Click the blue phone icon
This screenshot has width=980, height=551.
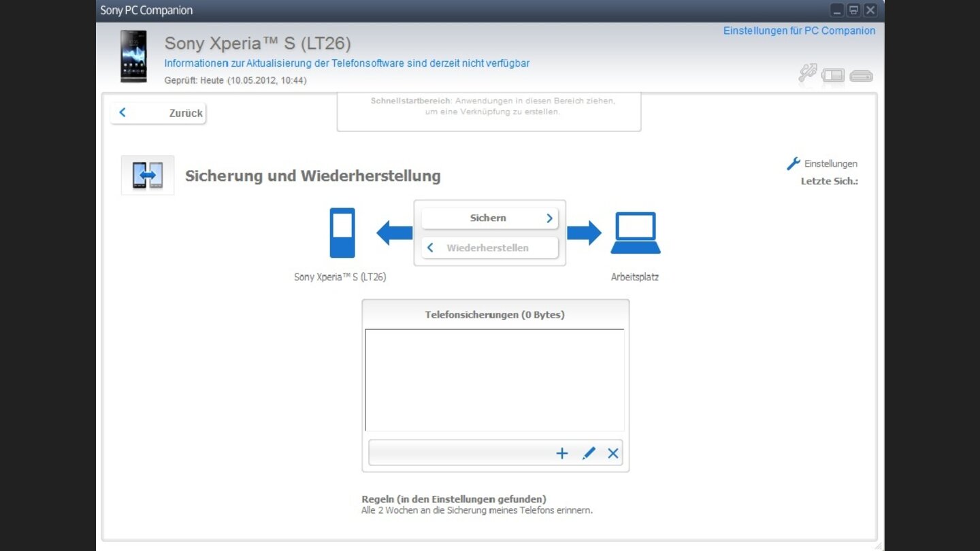(342, 233)
